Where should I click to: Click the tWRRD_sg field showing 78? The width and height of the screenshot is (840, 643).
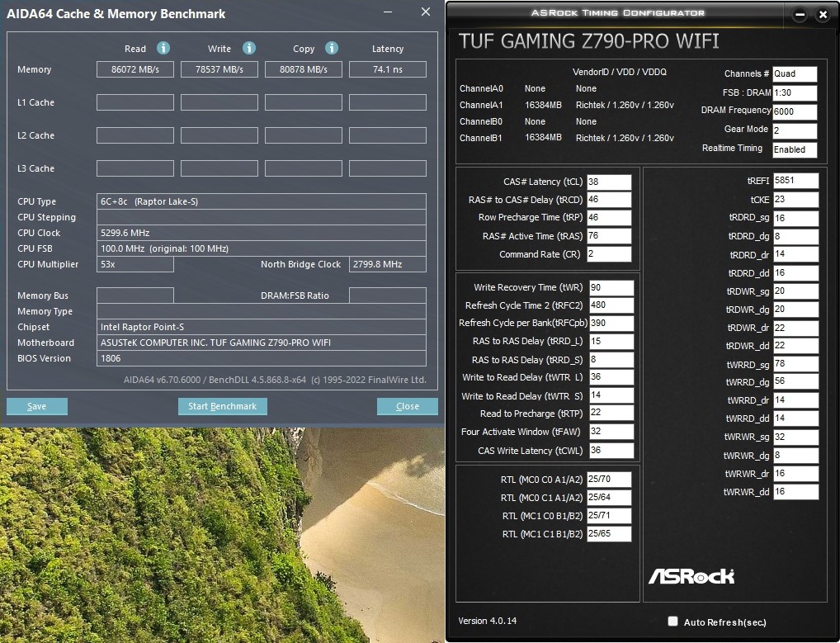pos(795,364)
